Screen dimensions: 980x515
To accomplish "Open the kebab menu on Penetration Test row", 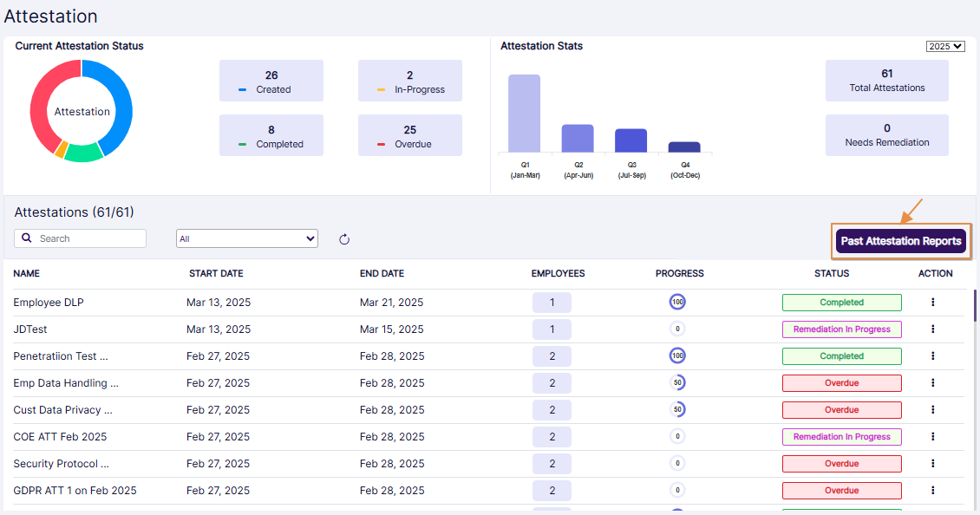I will [932, 355].
